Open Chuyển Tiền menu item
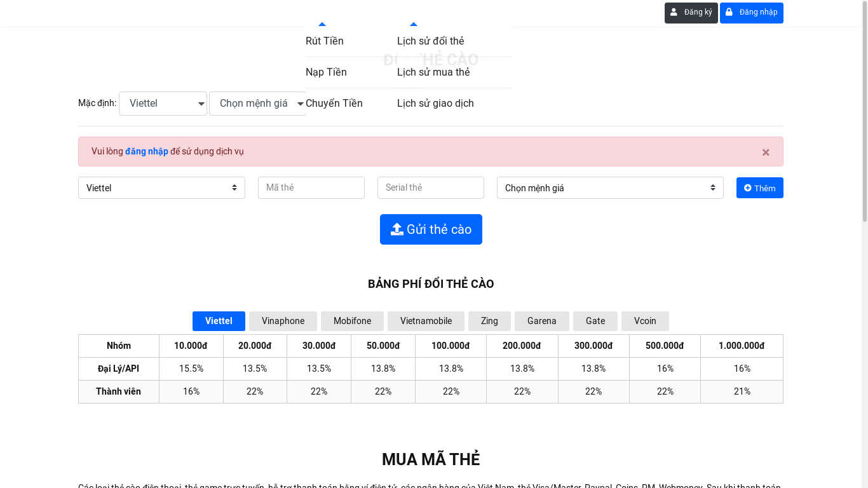 click(334, 104)
